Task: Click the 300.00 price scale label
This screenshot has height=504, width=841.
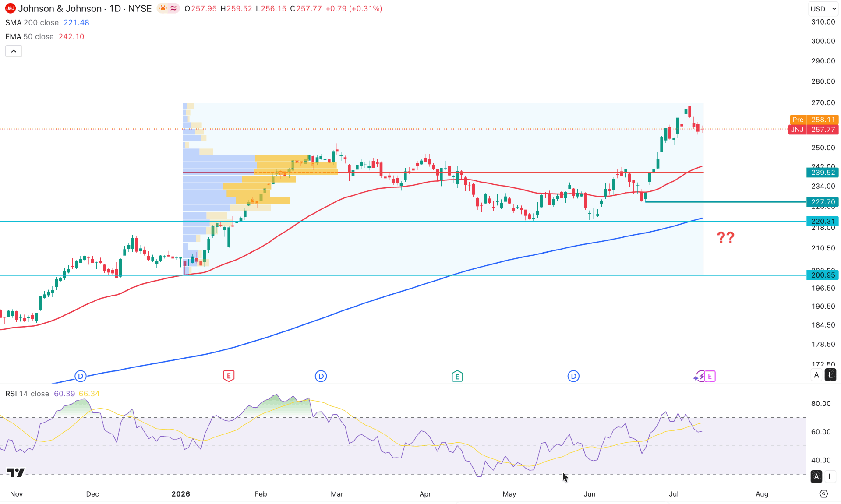Action: 823,41
